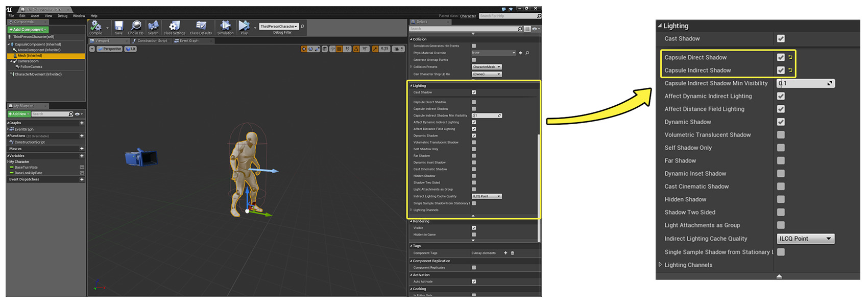Enable Far Shadow checkbox in enlarged panel
Screen dimensions: 868x303
[x=781, y=160]
